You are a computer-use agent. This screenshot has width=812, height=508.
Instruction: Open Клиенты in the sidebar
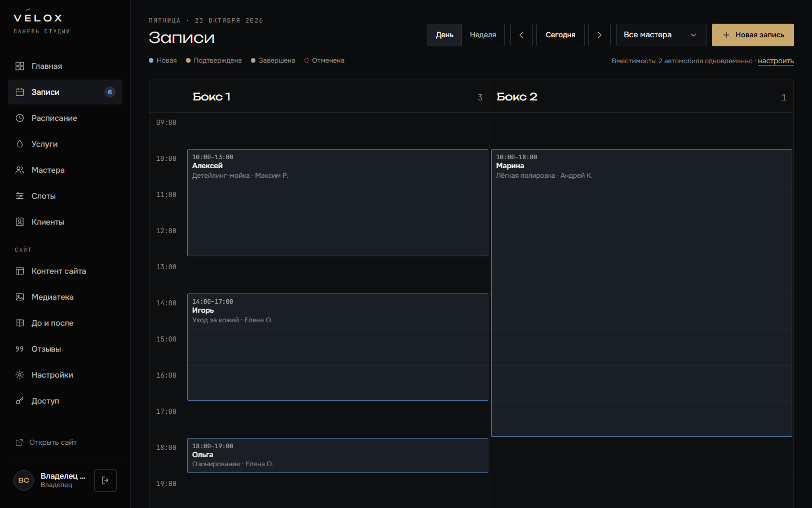pos(65,222)
